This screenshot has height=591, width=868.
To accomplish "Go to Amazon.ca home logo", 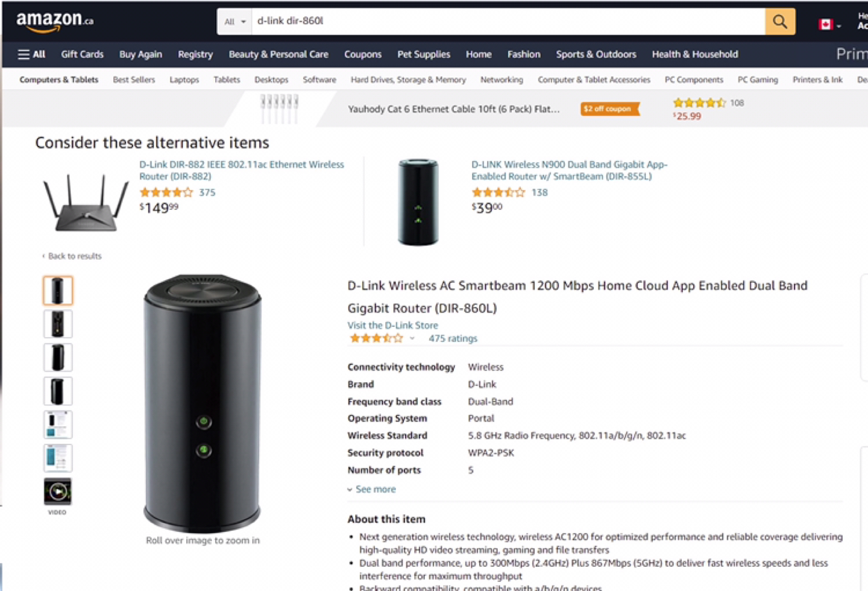I will (x=54, y=22).
